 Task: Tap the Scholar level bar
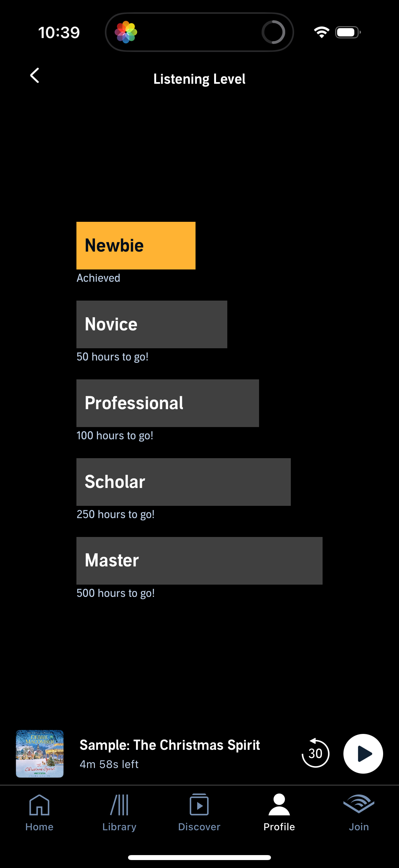pos(183,482)
